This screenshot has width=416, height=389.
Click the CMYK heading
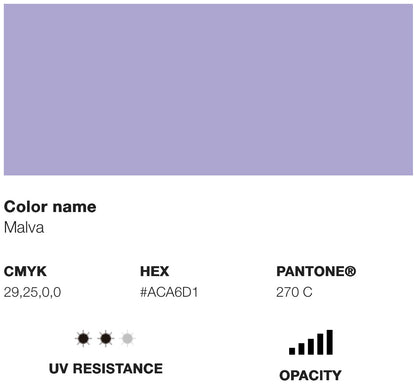pos(25,271)
